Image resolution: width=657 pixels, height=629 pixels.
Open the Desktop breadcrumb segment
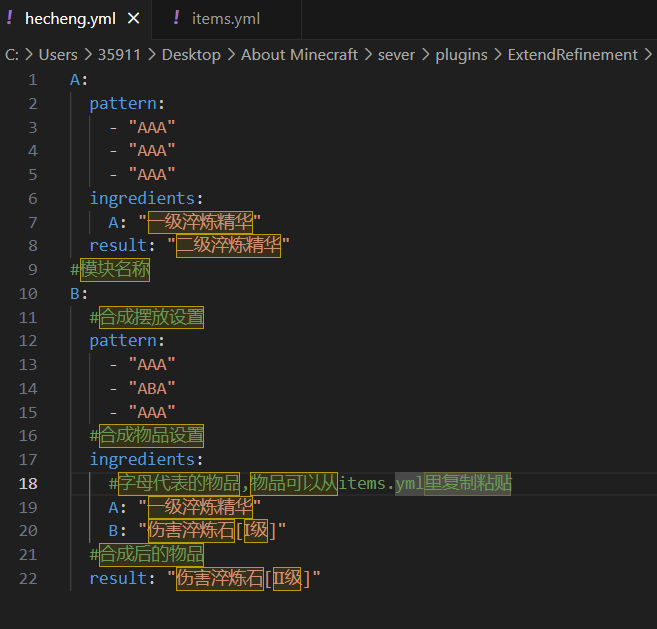point(190,55)
